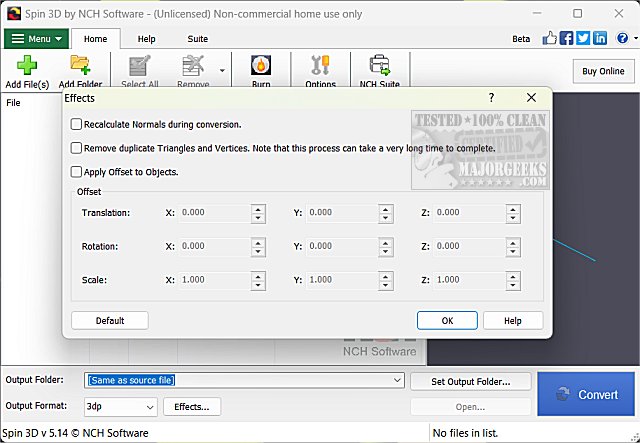Increase Scale Z value with up arrow
Screen dimensions: 640x443
(x=513, y=276)
